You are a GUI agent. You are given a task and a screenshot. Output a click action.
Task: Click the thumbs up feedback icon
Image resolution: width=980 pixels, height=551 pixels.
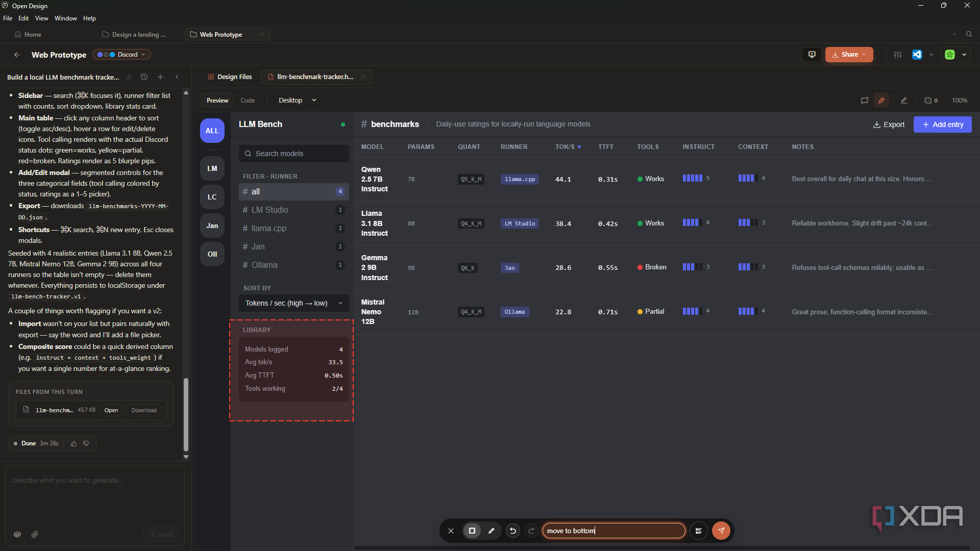[74, 443]
